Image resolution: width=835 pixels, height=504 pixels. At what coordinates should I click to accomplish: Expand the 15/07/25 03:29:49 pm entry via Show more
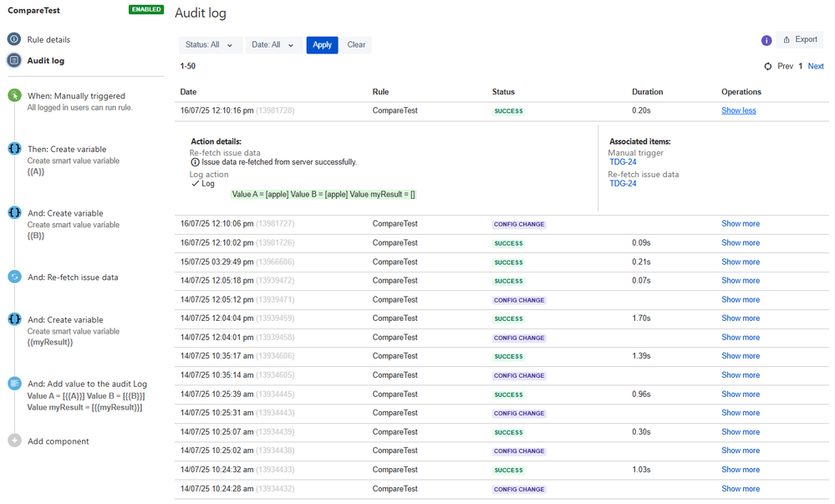pyautogui.click(x=741, y=262)
